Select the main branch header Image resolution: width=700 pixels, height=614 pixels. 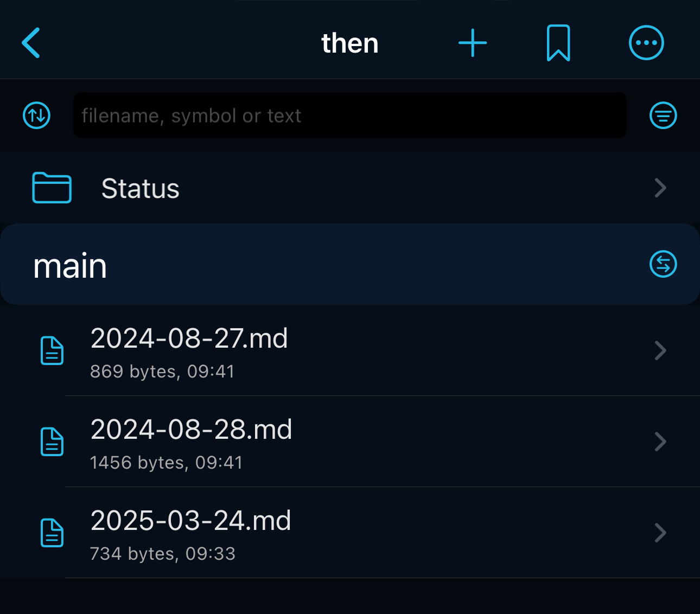350,264
